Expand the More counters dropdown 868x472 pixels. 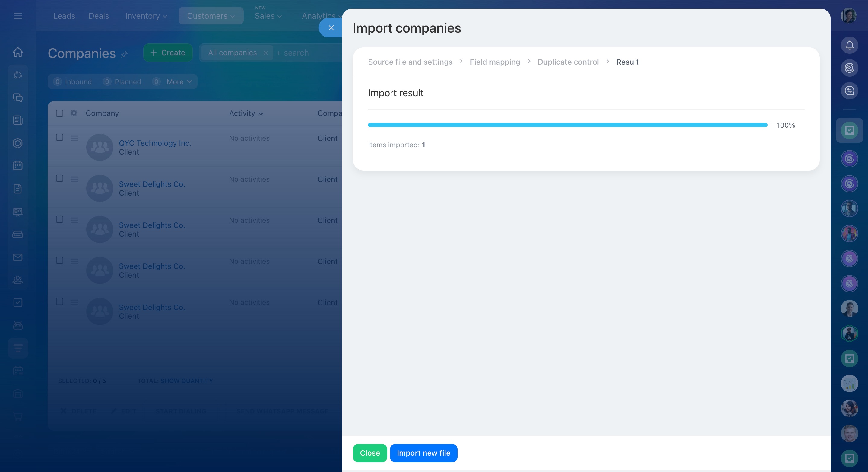click(179, 82)
